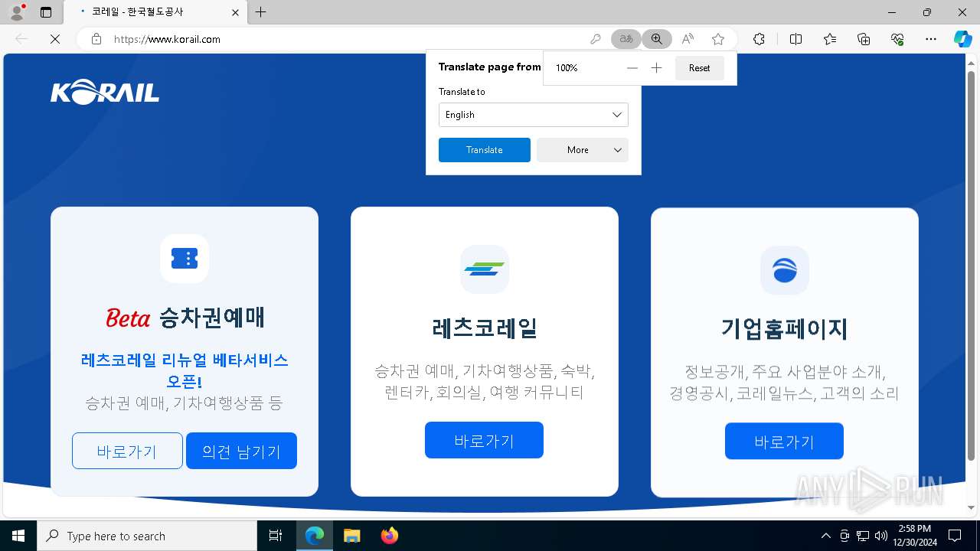This screenshot has height=551, width=980.
Task: Click the blue Translate button
Action: (x=485, y=150)
